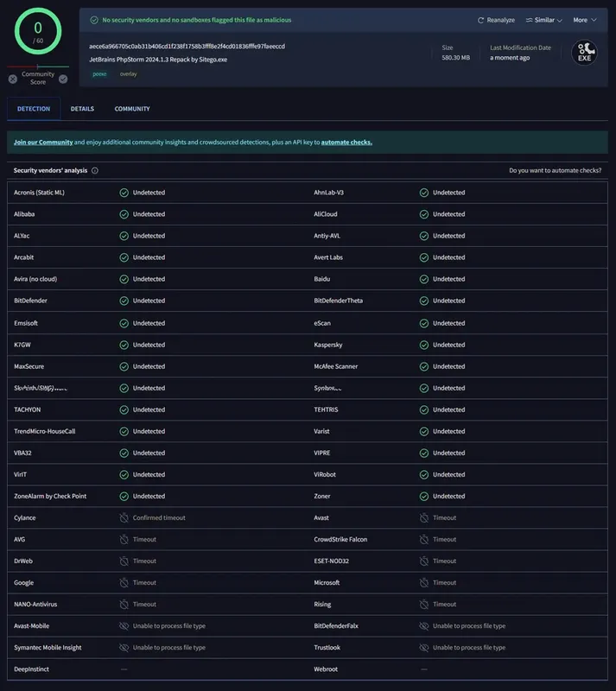
Task: Click the community score bar
Action: pos(38,67)
